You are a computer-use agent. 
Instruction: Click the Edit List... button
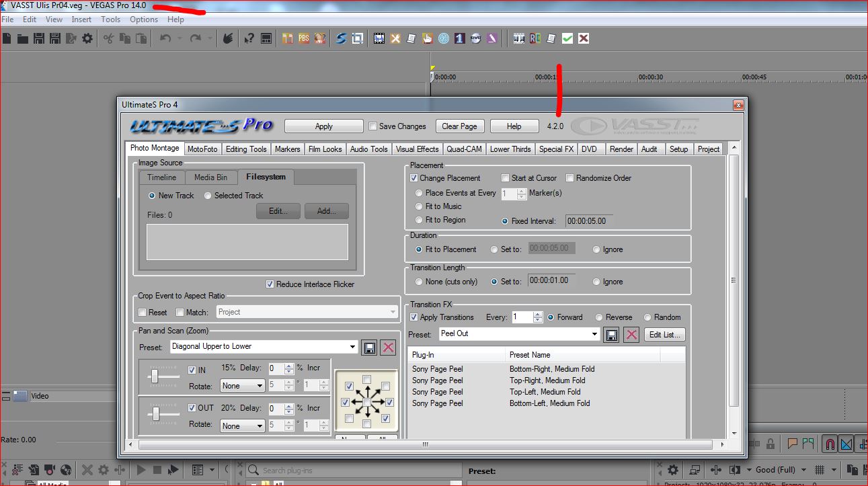click(x=665, y=335)
